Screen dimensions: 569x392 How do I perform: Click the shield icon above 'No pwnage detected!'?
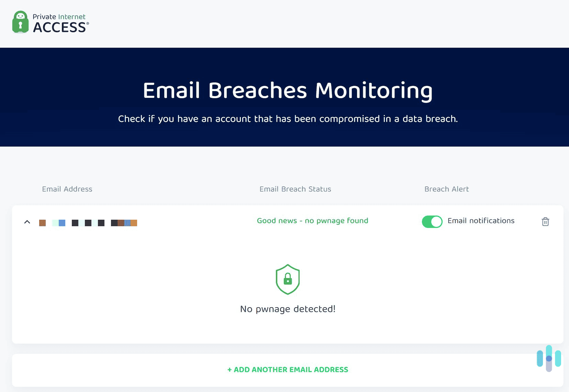288,279
